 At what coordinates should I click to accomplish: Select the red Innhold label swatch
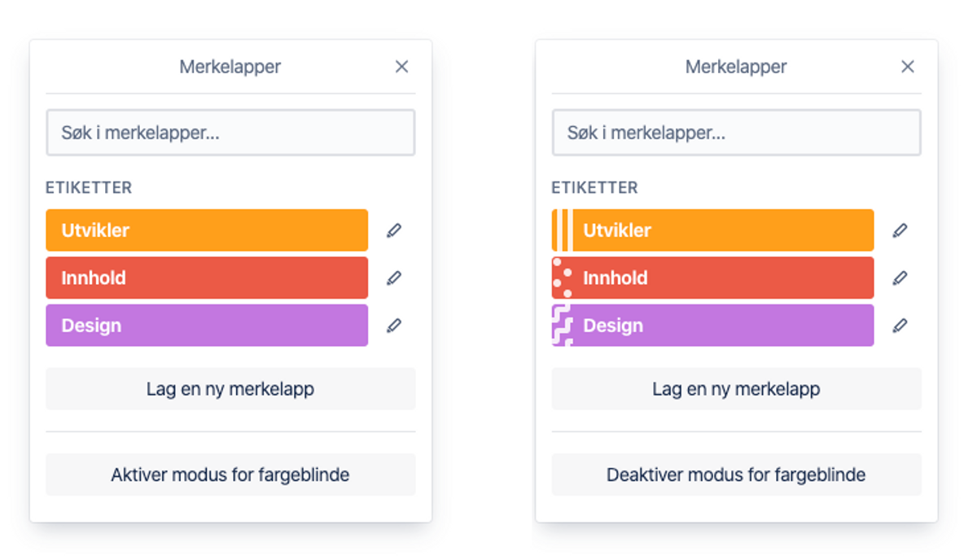coord(206,278)
